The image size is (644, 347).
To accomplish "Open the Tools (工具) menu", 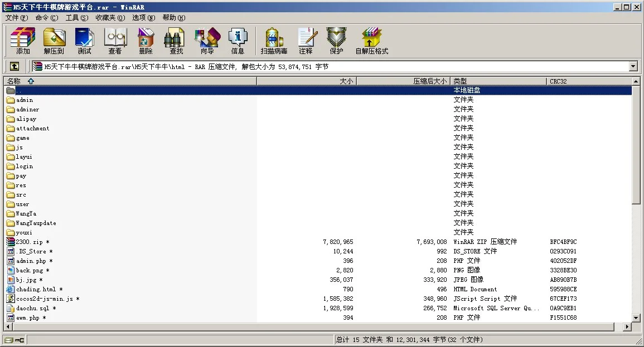I will coord(76,18).
